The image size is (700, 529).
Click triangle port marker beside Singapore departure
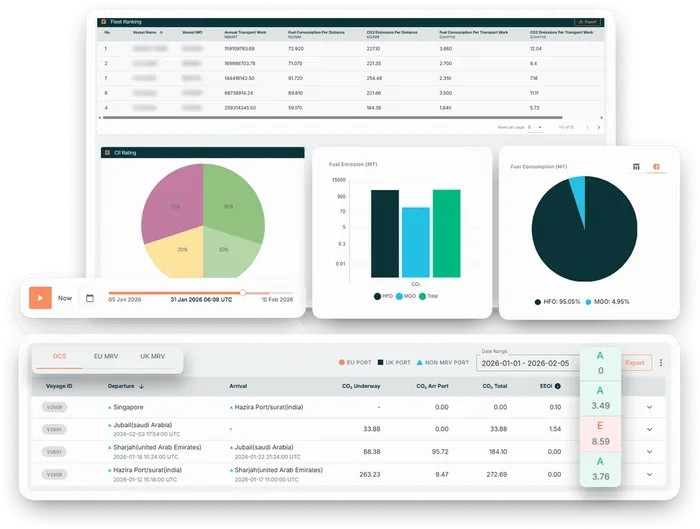click(x=110, y=408)
